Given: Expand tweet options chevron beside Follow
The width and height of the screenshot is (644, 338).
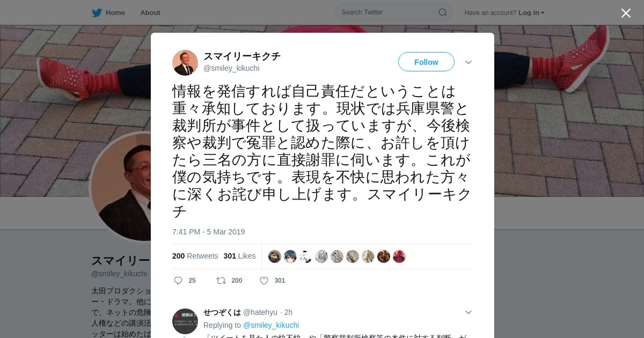Looking at the screenshot, I should (468, 62).
